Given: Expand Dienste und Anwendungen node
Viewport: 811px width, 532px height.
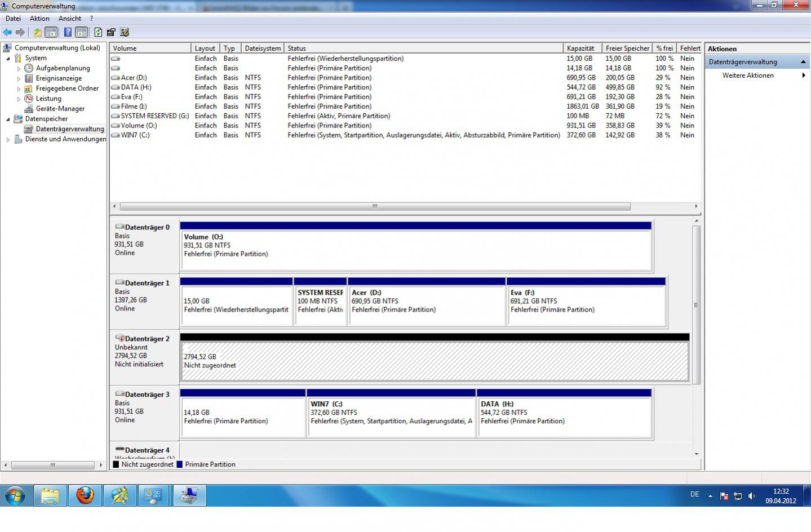Looking at the screenshot, I should point(8,139).
